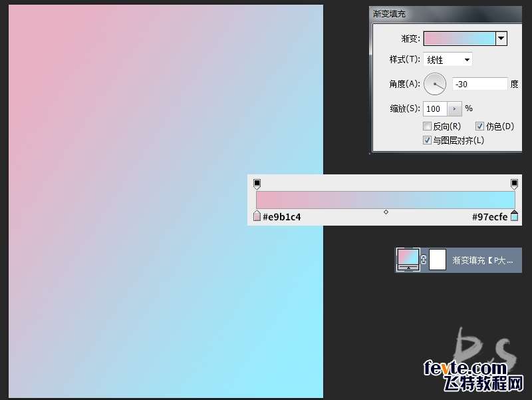The width and height of the screenshot is (532, 400).
Task: Select the right opacity stop
Action: tap(514, 184)
